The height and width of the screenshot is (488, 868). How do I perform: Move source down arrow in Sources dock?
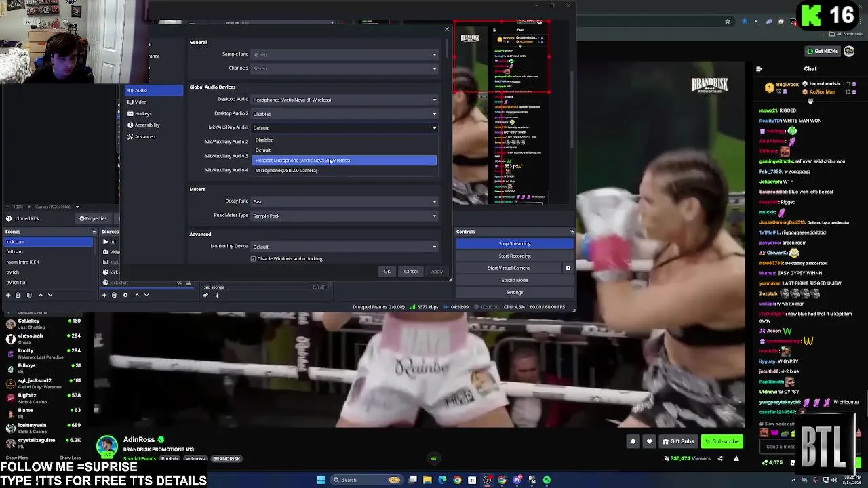[x=146, y=295]
